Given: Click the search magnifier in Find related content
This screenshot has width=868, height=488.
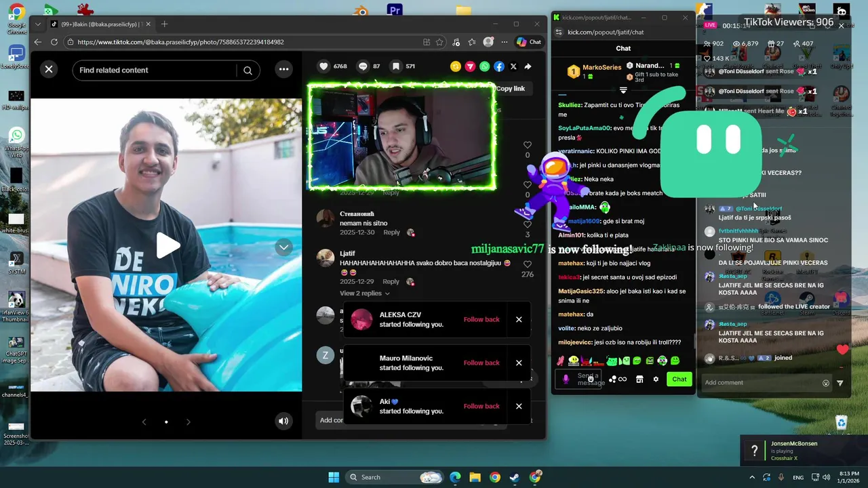Looking at the screenshot, I should click(x=248, y=70).
